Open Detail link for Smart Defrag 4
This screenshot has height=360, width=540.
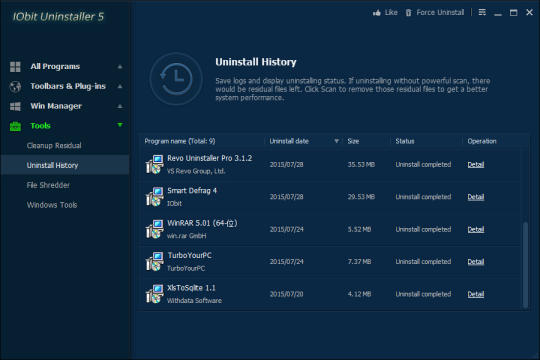pos(476,197)
